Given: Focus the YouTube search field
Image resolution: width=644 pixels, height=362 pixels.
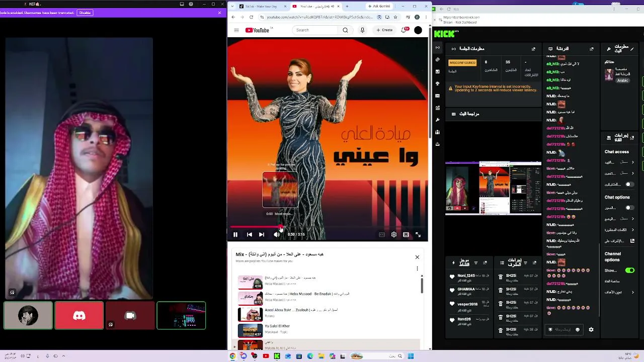Looking at the screenshot, I should click(x=316, y=30).
